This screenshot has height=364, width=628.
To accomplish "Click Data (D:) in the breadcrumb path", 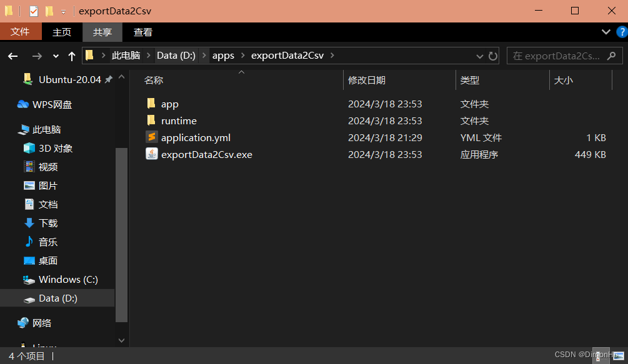I will coord(176,55).
